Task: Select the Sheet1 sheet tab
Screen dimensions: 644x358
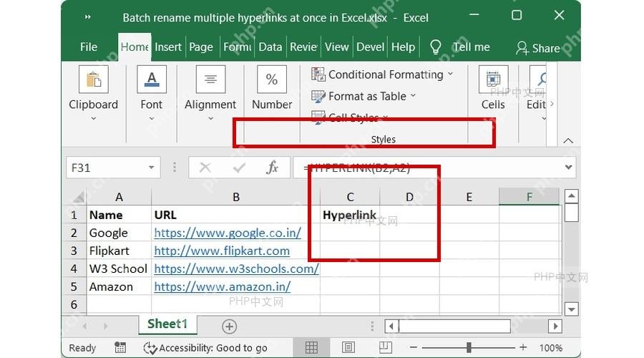Action: (x=167, y=324)
